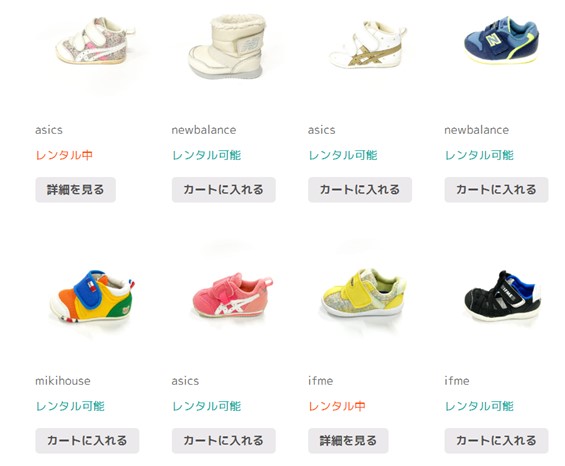565x466 pixels.
Task: Add the navy newbalance sneaker to cart
Action: [x=496, y=190]
